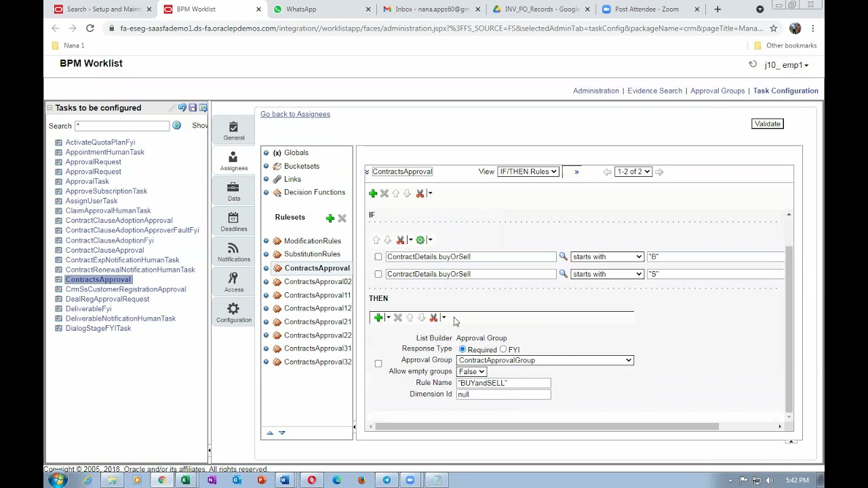Collapse the ContractsApproval rule expander
868x488 pixels.
tap(367, 172)
